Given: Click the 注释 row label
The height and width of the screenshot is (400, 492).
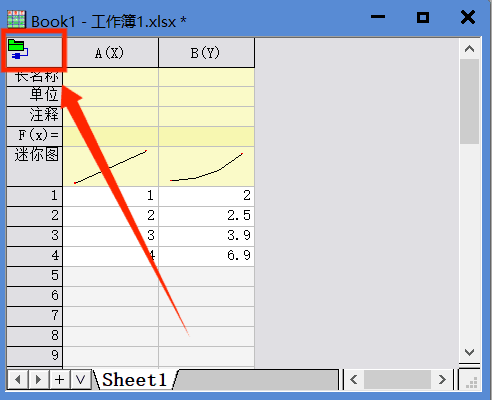Looking at the screenshot, I should [35, 117].
